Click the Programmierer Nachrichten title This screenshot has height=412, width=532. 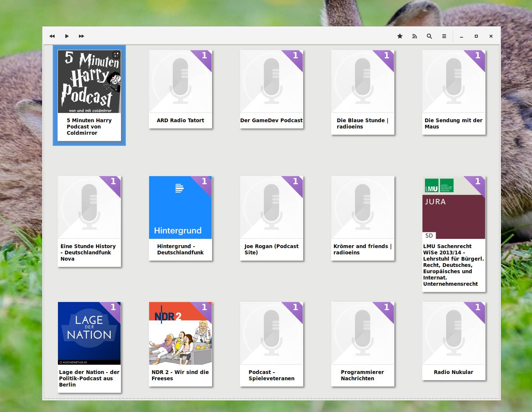tap(362, 375)
